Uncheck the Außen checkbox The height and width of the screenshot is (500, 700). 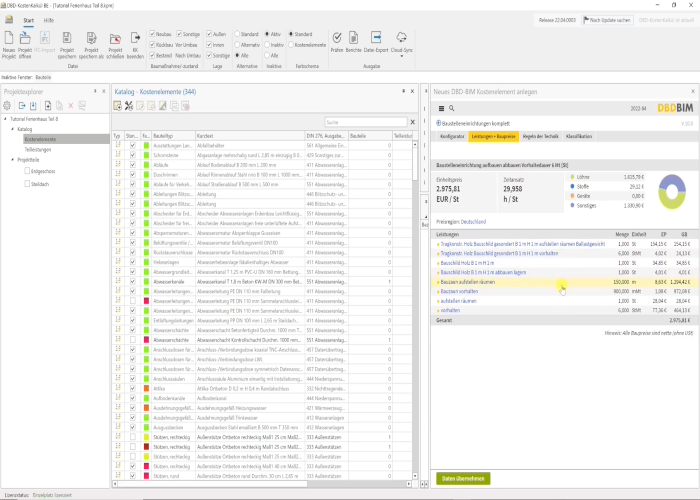pos(209,33)
